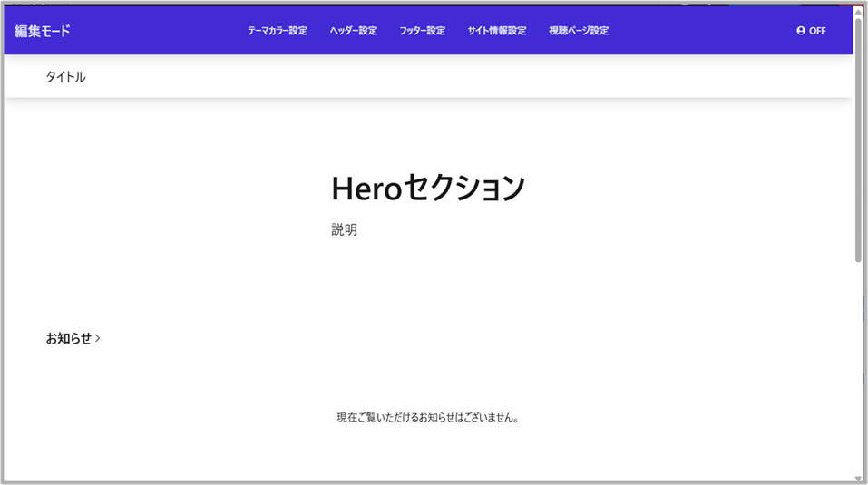Open テーマカラー設定 menu
The image size is (868, 485).
278,31
